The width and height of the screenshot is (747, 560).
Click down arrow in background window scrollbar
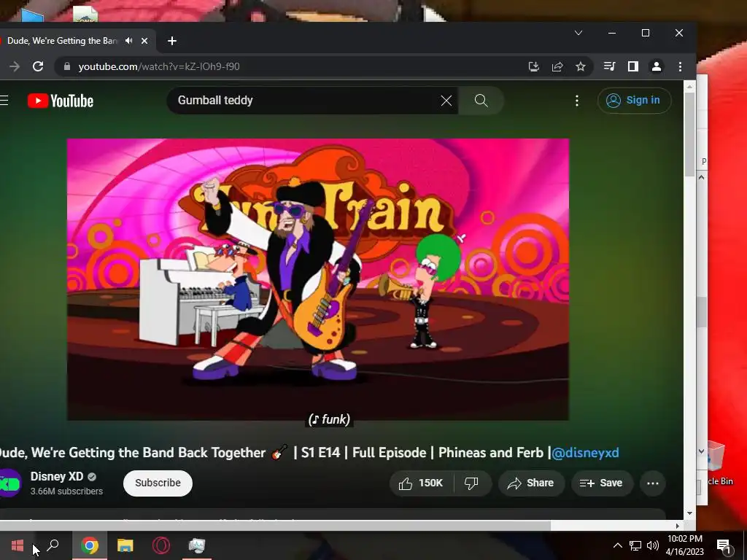701,451
